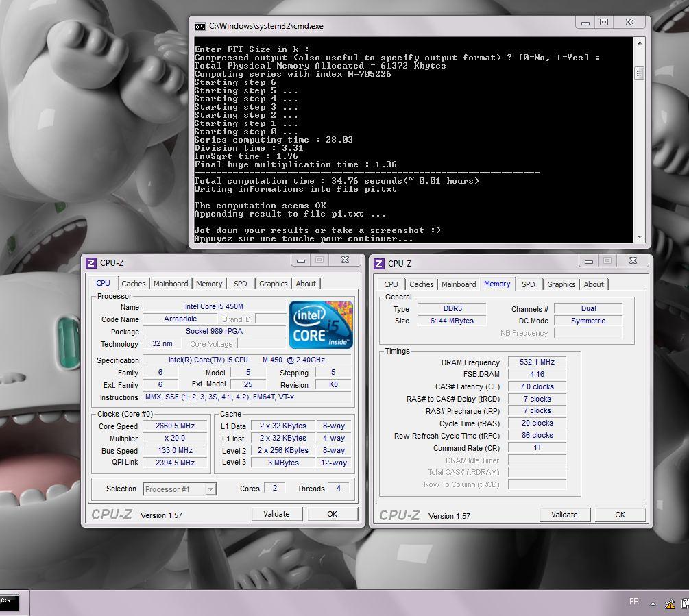Click the Technology value 32 nm
Viewport: 689px width, 616px height.
(162, 343)
